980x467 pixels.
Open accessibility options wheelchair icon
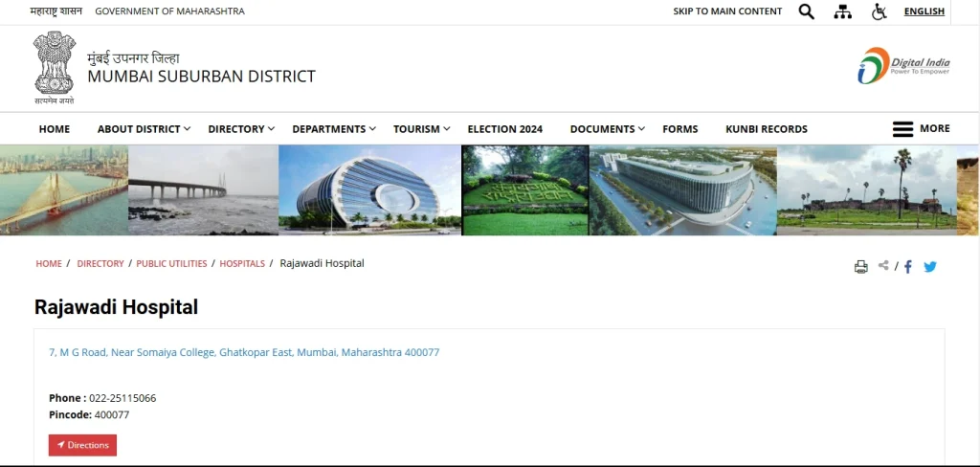[879, 11]
